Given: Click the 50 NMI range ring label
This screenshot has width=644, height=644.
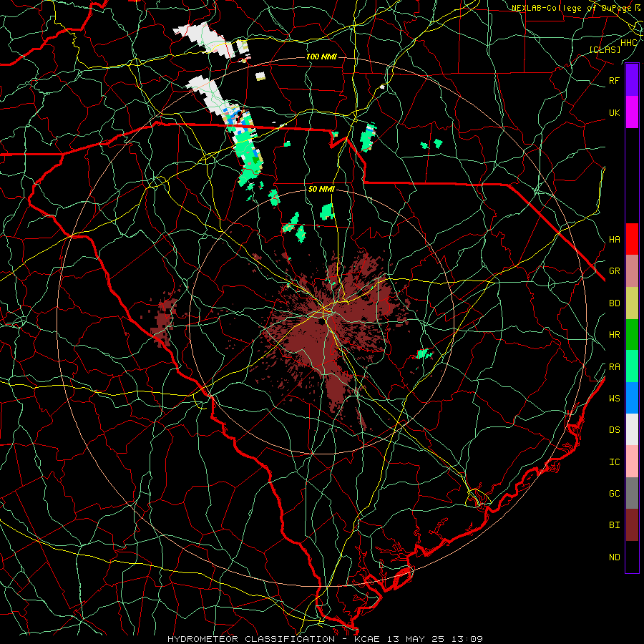Looking at the screenshot, I should tap(321, 189).
